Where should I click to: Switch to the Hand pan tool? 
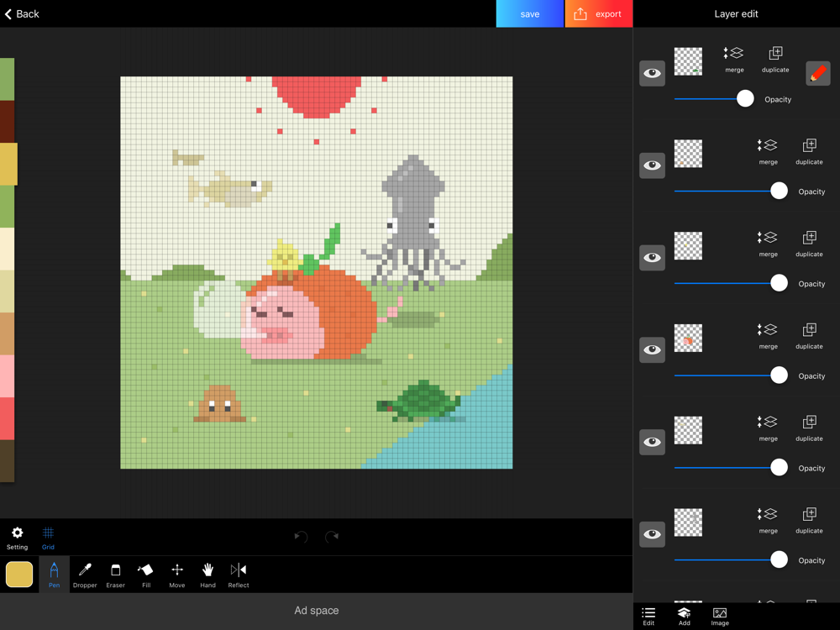coord(207,574)
